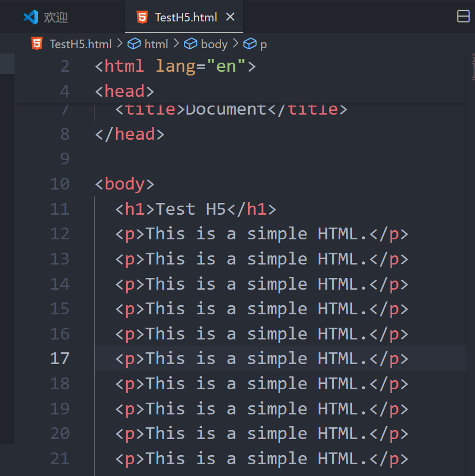Open TestH5.html breadcrumb item
The width and height of the screenshot is (475, 476).
[x=81, y=44]
